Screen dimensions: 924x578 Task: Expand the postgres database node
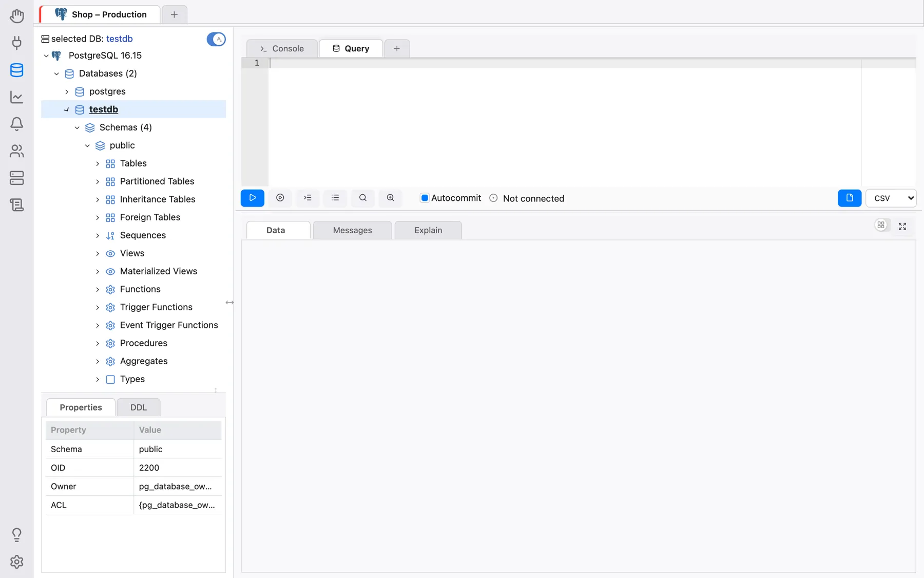tap(67, 91)
